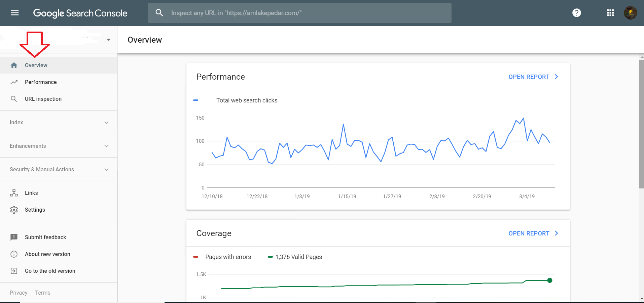Click the user account avatar
644x303 pixels.
pyautogui.click(x=630, y=13)
